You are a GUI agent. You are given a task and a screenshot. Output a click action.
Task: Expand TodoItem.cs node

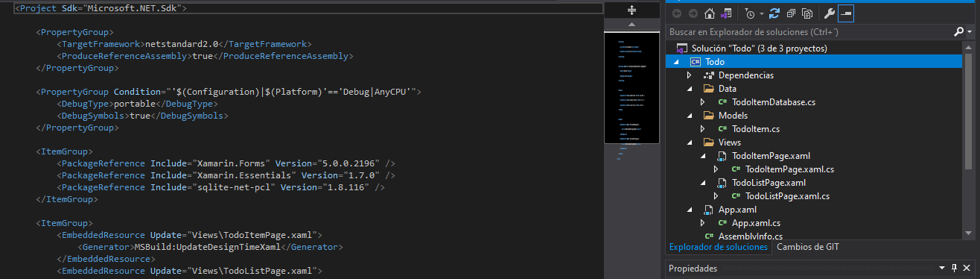pos(702,129)
